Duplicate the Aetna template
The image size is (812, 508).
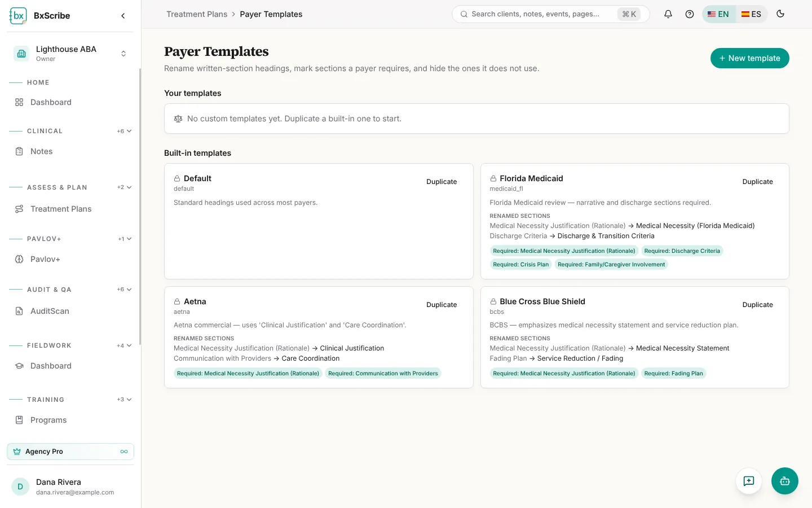[442, 305]
